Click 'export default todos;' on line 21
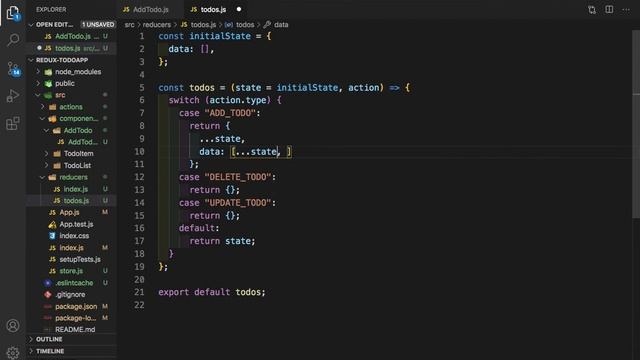This screenshot has width=640, height=360. (212, 292)
